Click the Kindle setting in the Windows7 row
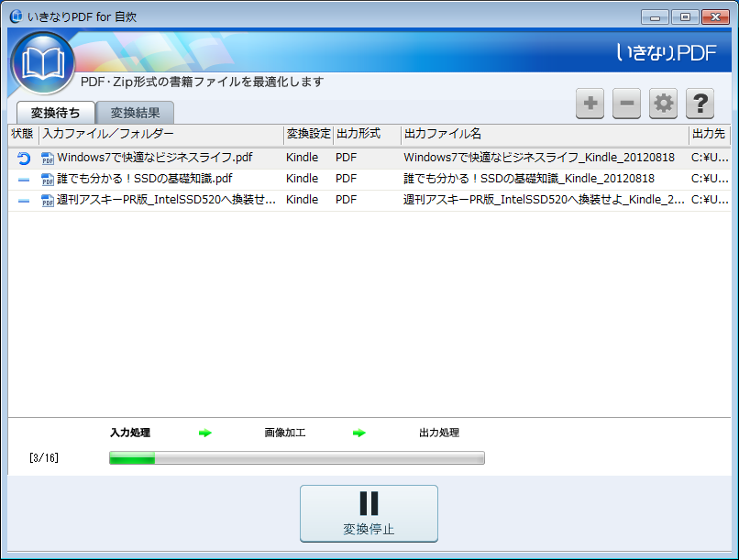 coord(302,158)
